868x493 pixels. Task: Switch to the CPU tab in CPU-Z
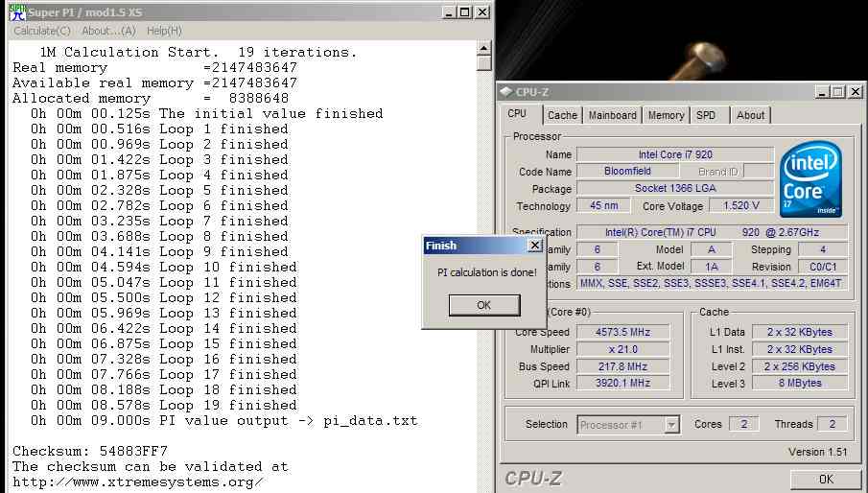click(x=517, y=113)
